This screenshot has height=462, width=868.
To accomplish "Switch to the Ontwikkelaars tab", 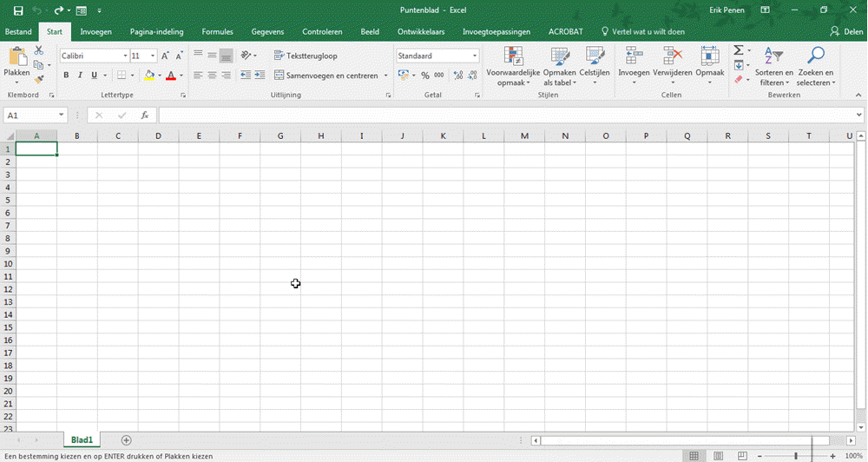I will tap(421, 31).
